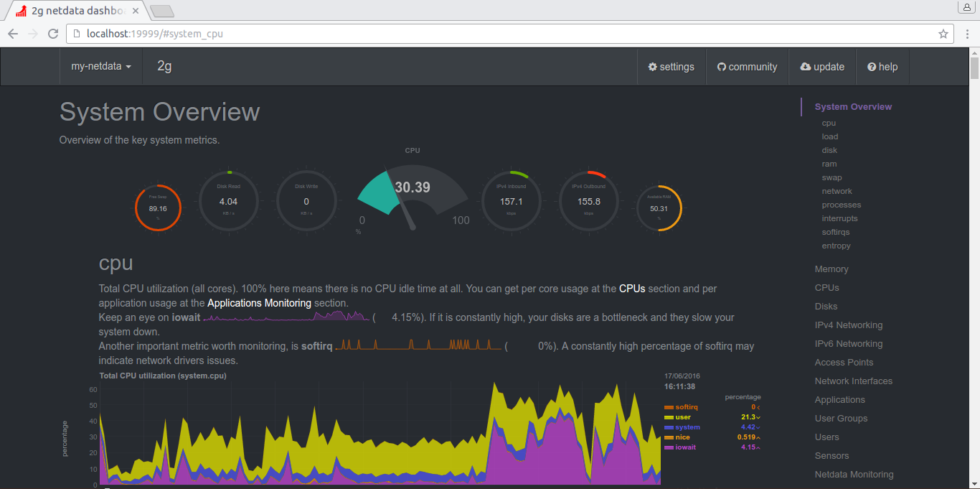Go to the load subsection in the sidebar
Screen dimensions: 980x489
830,136
